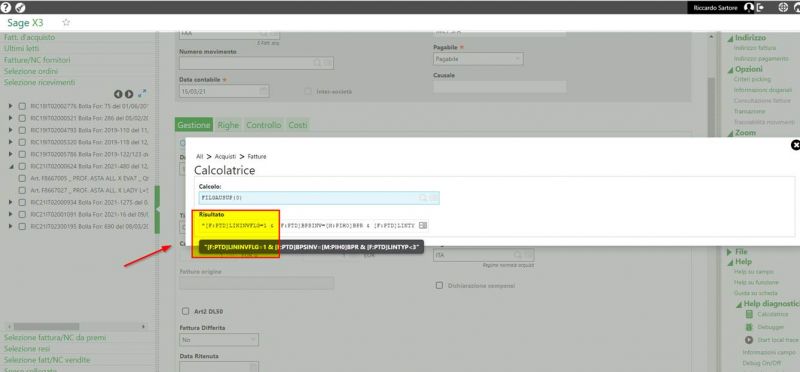This screenshot has height=372, width=800.
Task: Open the user profile icon next to Riccardo Sartore
Action: [748, 8]
